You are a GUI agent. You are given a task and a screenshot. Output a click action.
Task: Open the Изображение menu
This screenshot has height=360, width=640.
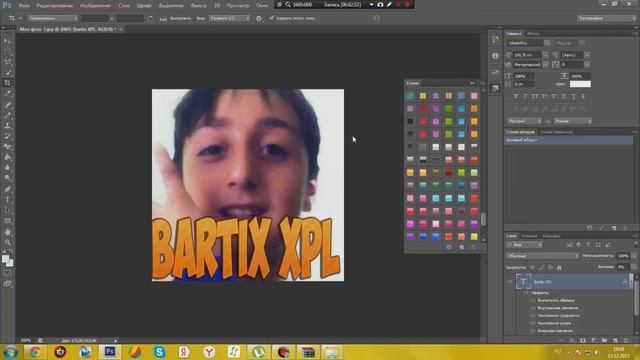pos(96,6)
